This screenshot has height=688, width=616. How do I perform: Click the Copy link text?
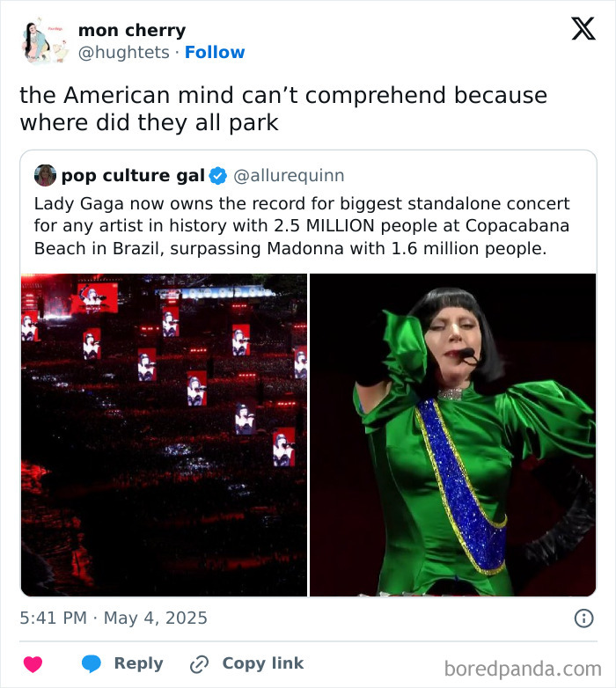click(262, 664)
